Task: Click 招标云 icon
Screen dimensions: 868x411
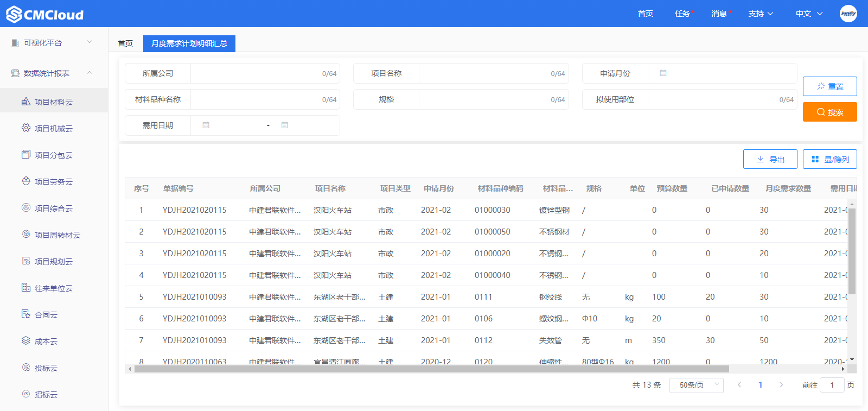Action: click(26, 394)
